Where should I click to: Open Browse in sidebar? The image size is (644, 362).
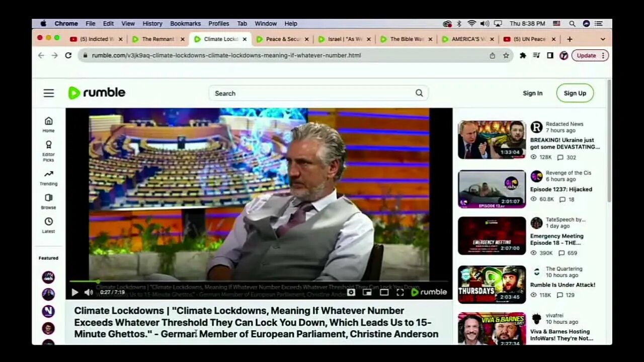click(x=48, y=202)
